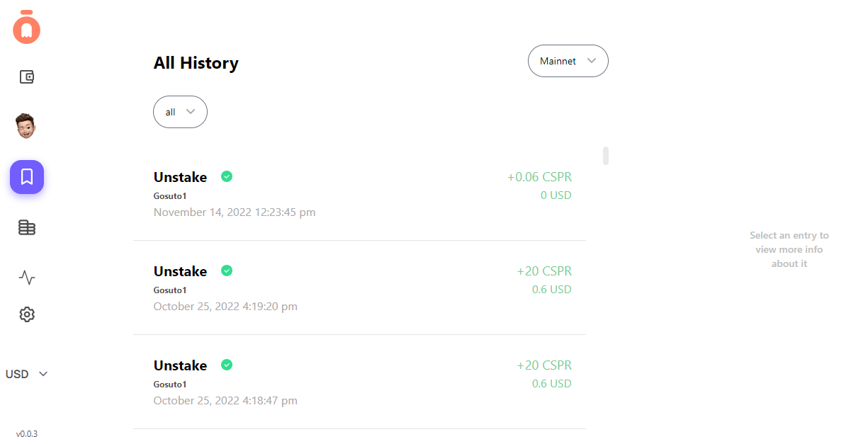Open the USD currency selector
Image resolution: width=868 pixels, height=444 pixels.
27,374
